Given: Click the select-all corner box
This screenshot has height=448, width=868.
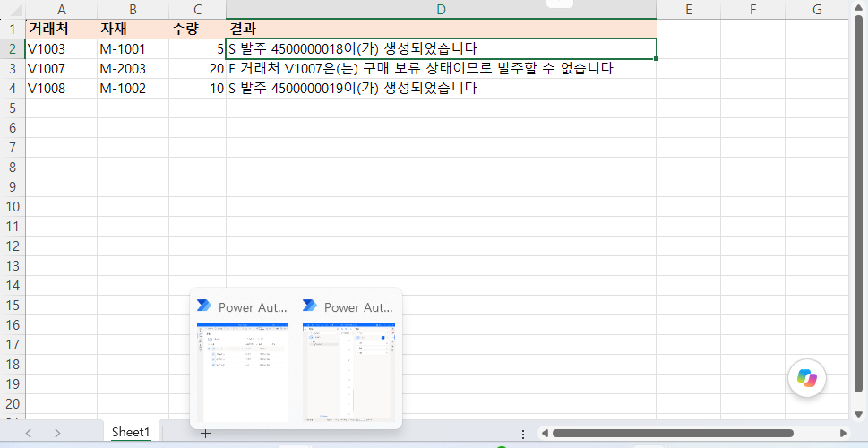Looking at the screenshot, I should click(13, 10).
